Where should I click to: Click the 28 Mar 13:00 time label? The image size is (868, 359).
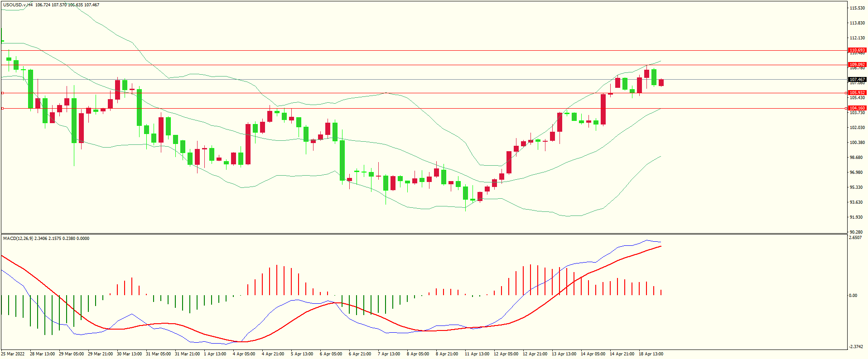click(x=43, y=354)
